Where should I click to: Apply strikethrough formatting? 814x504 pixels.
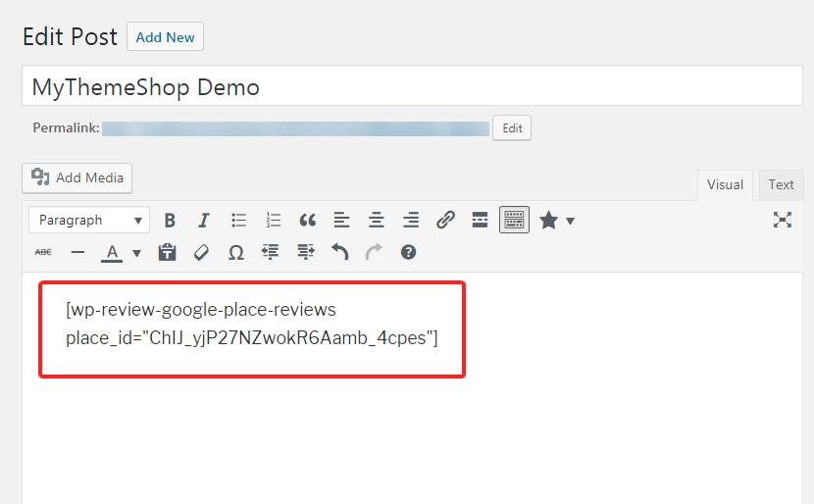pos(43,252)
